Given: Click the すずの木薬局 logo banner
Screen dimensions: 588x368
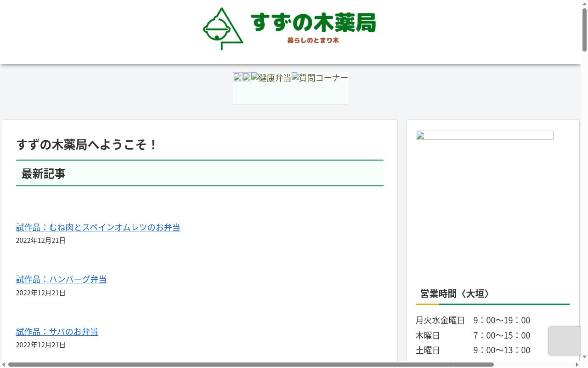Looking at the screenshot, I should pos(290,29).
